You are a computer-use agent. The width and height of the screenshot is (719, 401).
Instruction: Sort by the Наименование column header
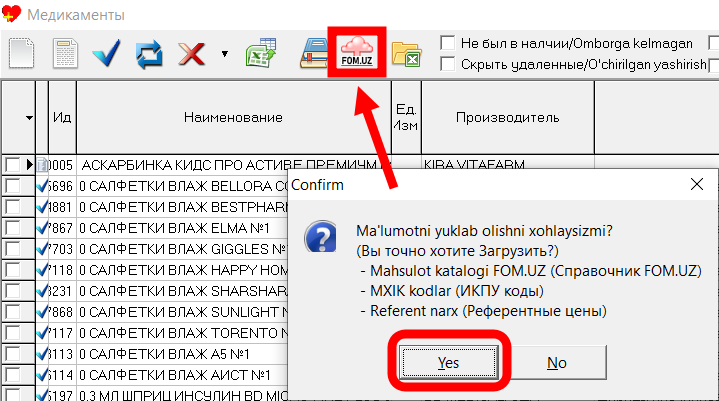click(x=233, y=117)
